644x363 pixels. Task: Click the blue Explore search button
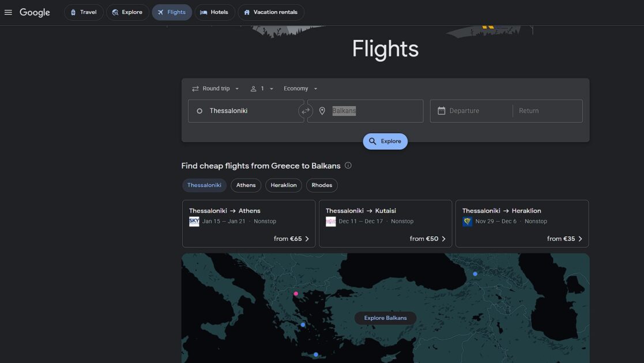385,141
